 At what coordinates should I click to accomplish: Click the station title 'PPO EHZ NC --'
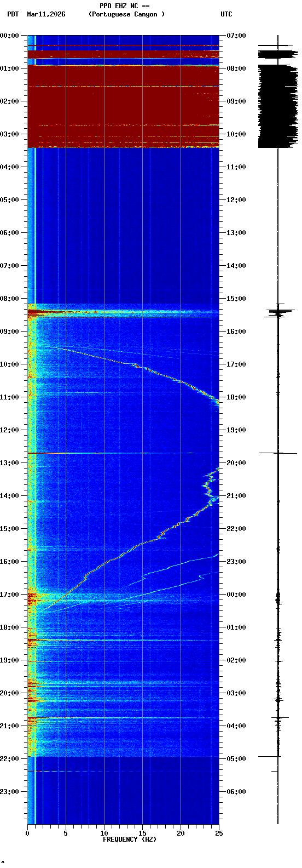click(x=124, y=6)
